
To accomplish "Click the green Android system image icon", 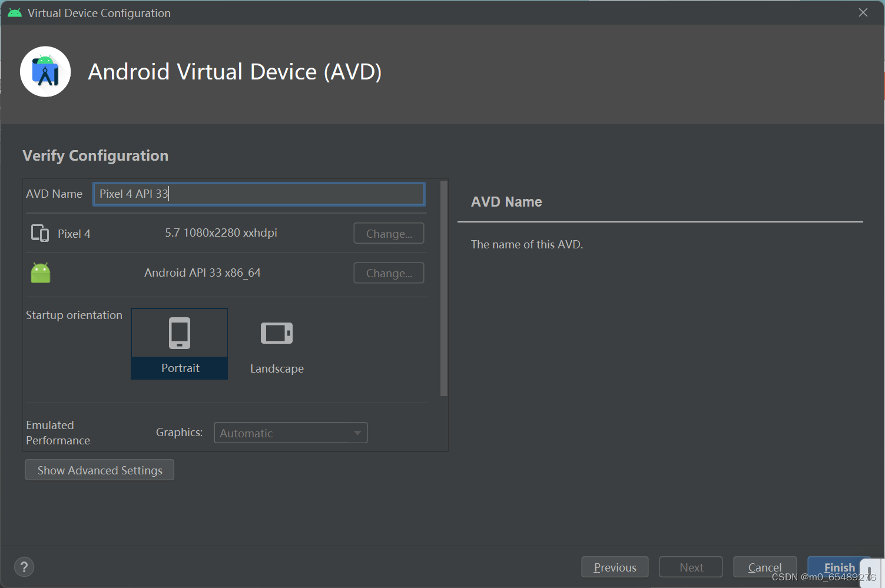I will [41, 273].
